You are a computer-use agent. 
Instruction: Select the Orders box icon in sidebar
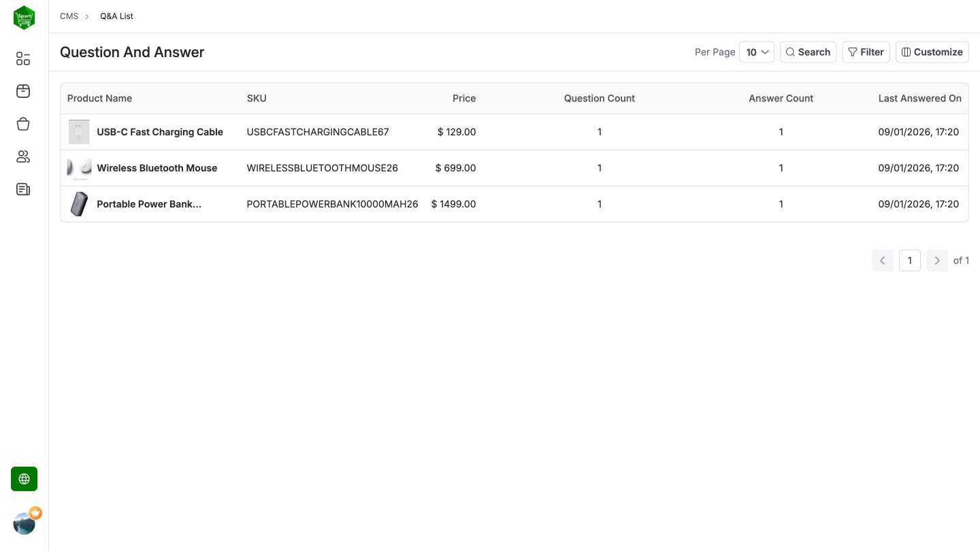click(x=22, y=91)
